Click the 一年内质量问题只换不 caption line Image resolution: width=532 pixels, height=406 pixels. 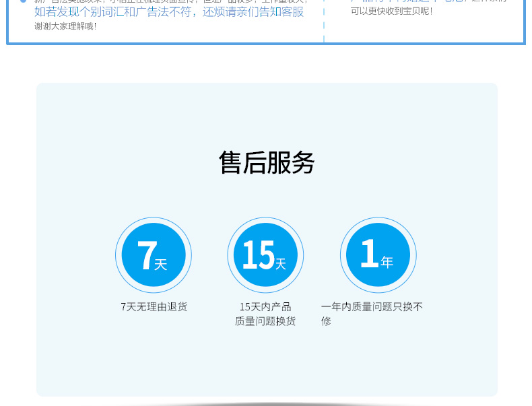[372, 307]
